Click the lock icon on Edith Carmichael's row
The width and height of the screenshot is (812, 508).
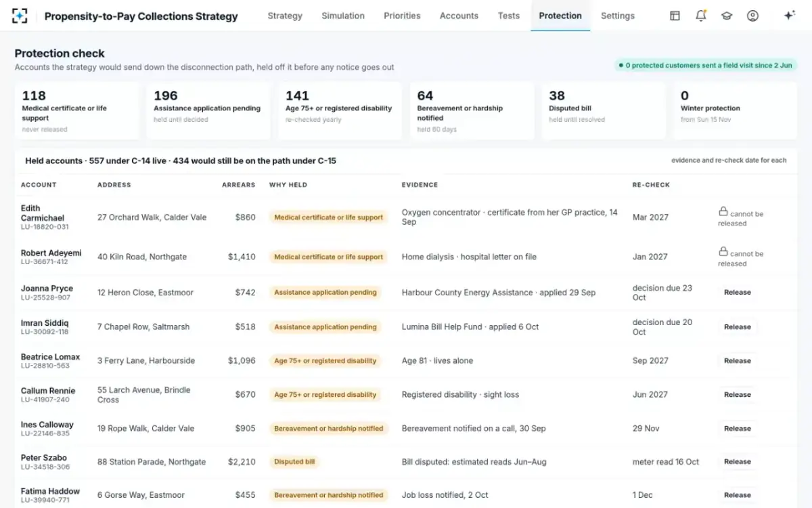pyautogui.click(x=723, y=212)
